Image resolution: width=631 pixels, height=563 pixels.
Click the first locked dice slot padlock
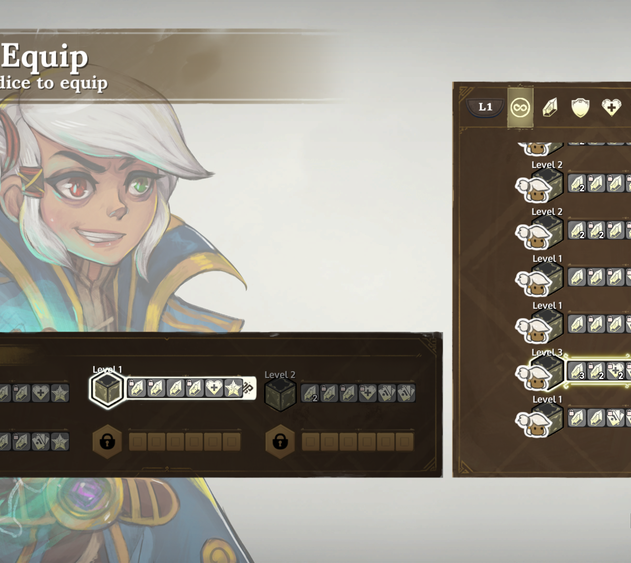107,441
